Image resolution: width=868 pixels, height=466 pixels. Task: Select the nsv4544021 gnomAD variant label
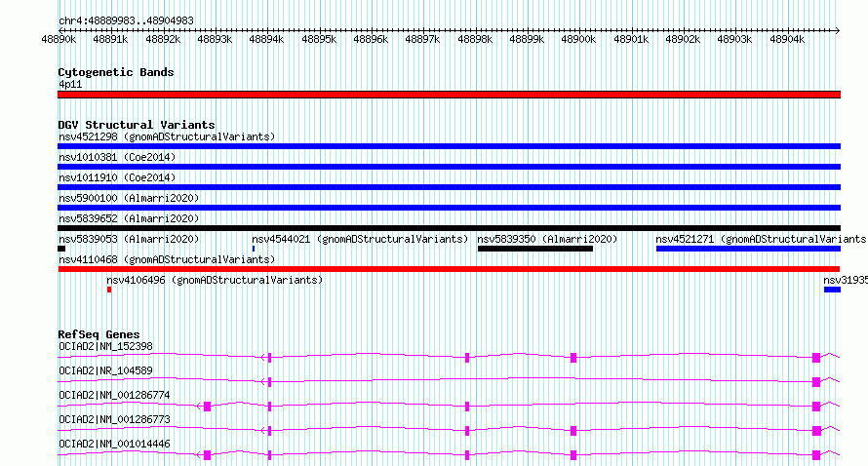(x=360, y=239)
